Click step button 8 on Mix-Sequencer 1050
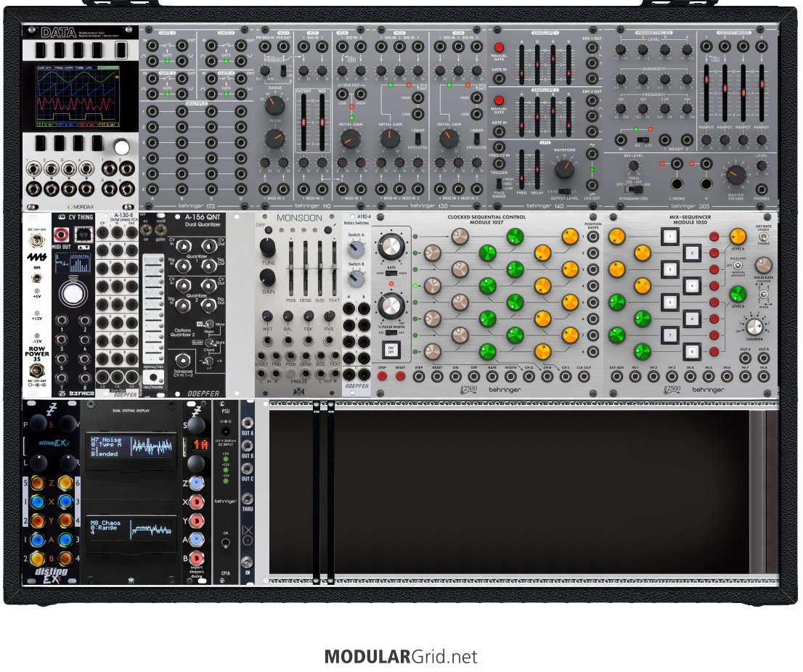This screenshot has width=803, height=672. [x=692, y=352]
